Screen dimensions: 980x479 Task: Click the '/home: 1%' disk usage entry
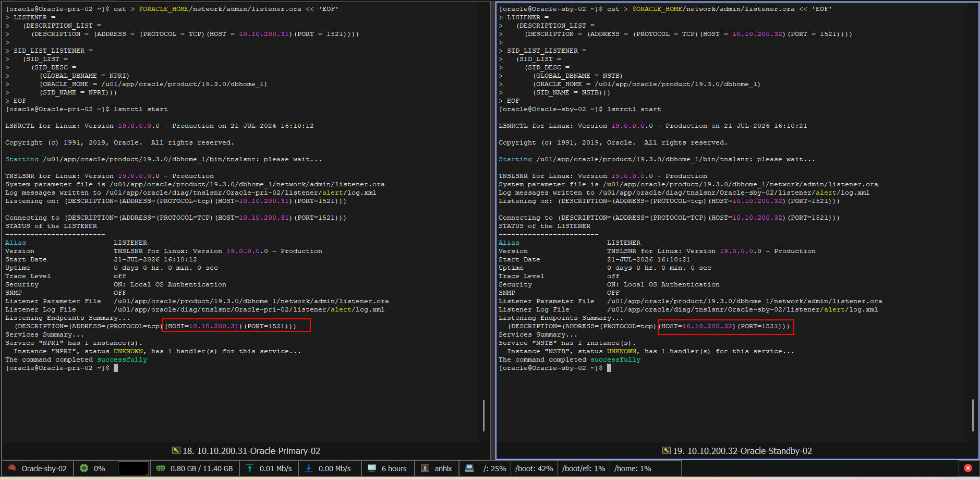pyautogui.click(x=633, y=469)
